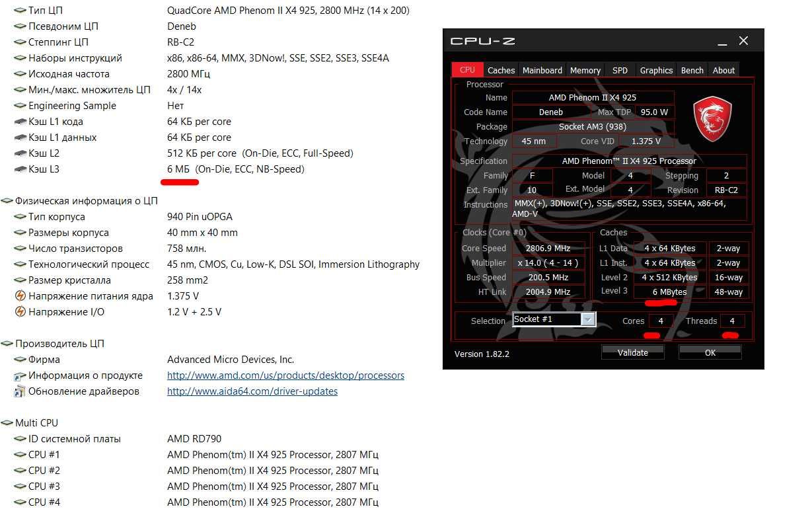
Task: Click the MSI dragon logo in CPU-Z
Action: point(713,119)
